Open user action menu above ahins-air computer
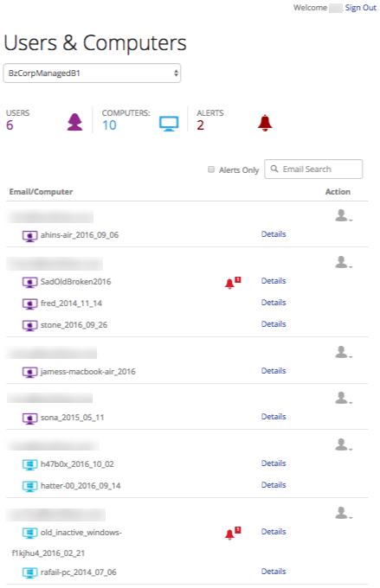The image size is (380, 588). pyautogui.click(x=343, y=215)
